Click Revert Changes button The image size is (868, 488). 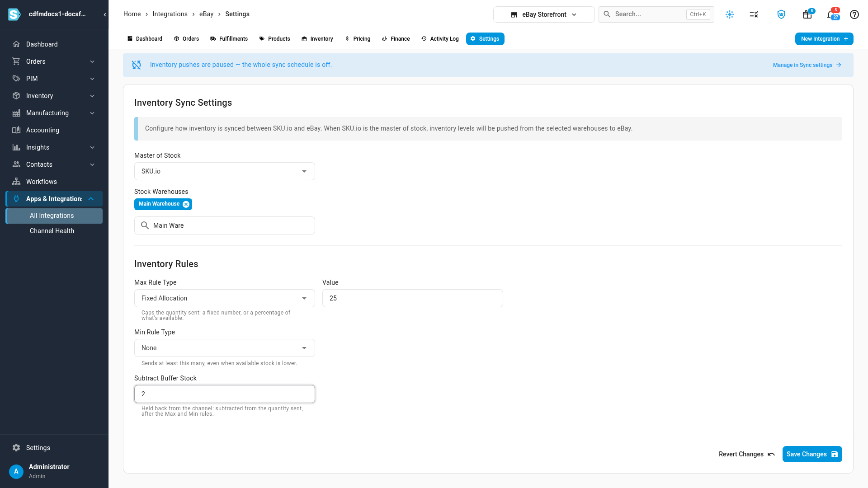747,454
